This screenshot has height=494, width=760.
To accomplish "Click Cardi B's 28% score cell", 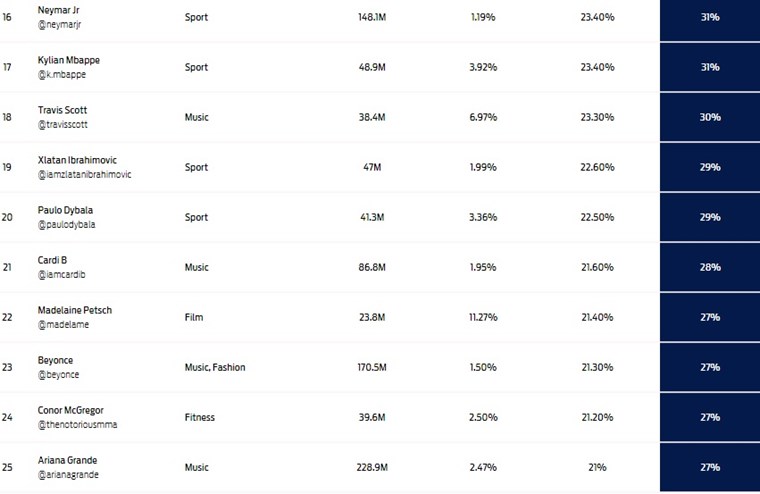I will tap(710, 267).
